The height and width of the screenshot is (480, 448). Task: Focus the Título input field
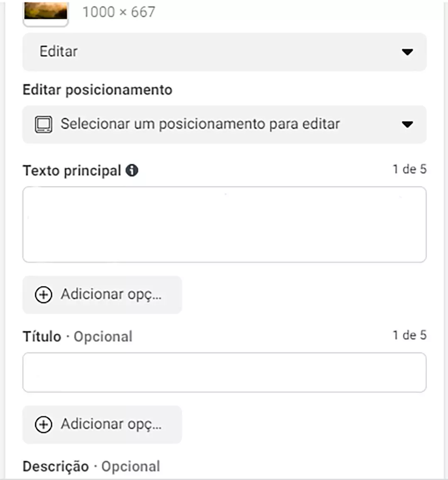tap(224, 372)
